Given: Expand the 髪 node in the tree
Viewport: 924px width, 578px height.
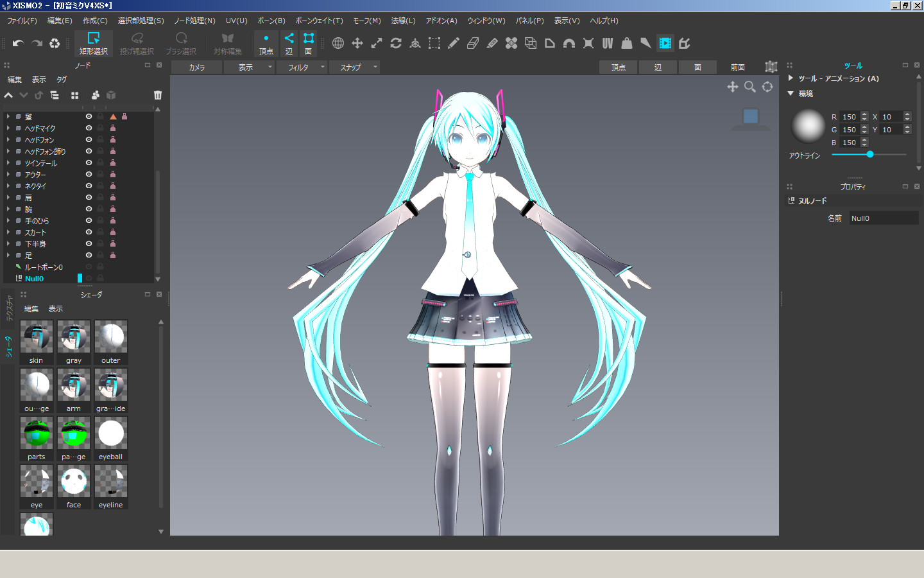Looking at the screenshot, I should pos(8,117).
